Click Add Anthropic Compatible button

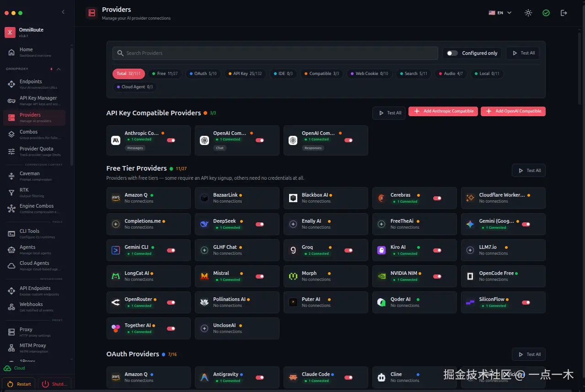click(443, 111)
